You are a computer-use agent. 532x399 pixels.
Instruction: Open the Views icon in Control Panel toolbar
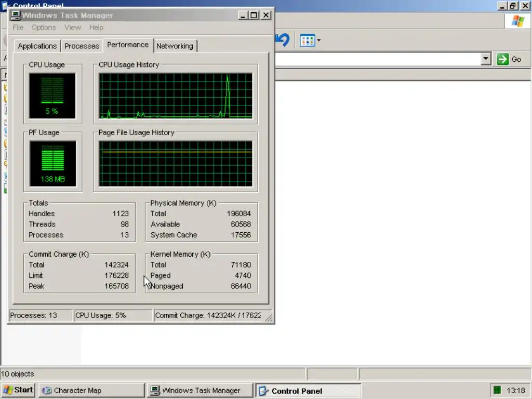tap(308, 41)
